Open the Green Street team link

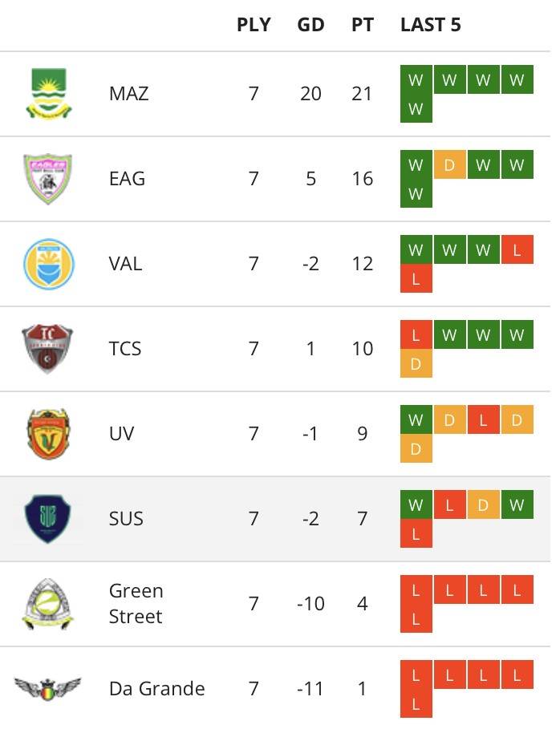coord(136,604)
